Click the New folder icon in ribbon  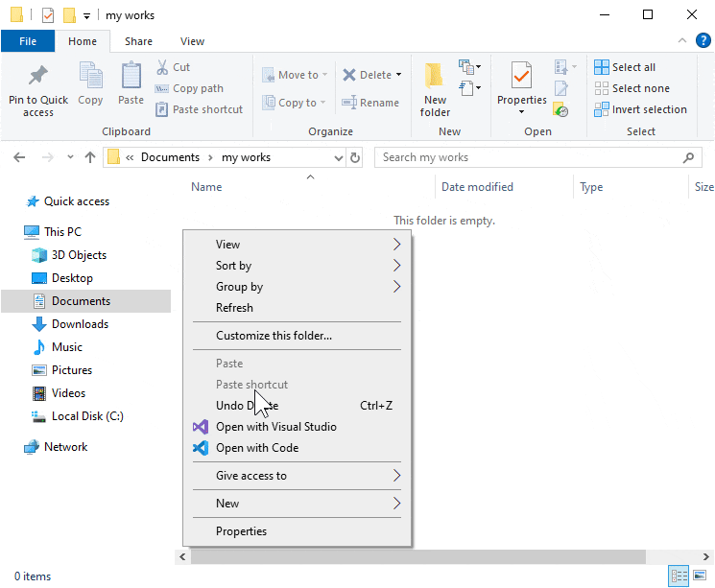coord(435,77)
